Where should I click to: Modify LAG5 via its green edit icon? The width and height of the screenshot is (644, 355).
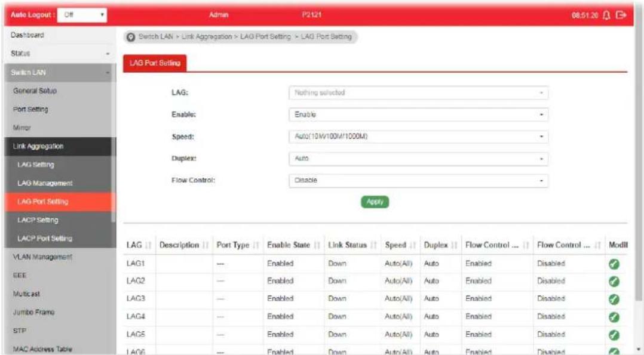tap(614, 335)
